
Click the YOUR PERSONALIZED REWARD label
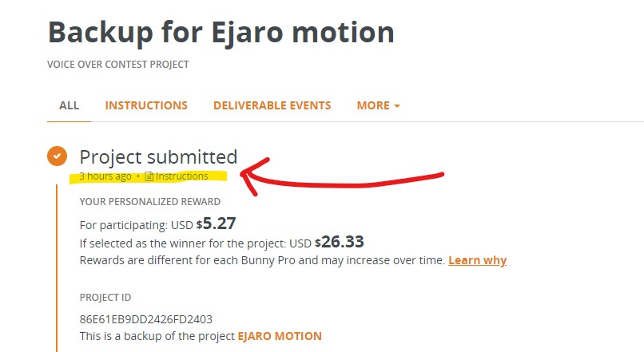[150, 201]
